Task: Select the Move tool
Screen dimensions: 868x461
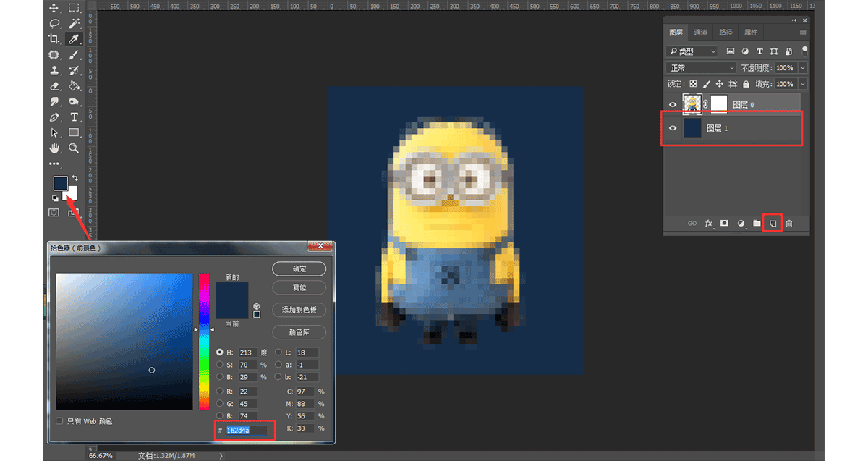Action: point(54,8)
